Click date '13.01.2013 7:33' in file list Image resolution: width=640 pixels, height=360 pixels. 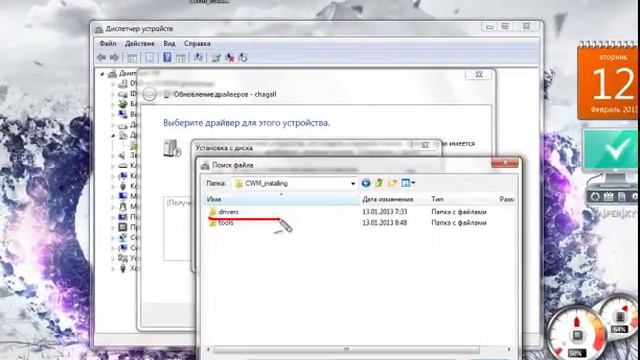[x=384, y=212]
